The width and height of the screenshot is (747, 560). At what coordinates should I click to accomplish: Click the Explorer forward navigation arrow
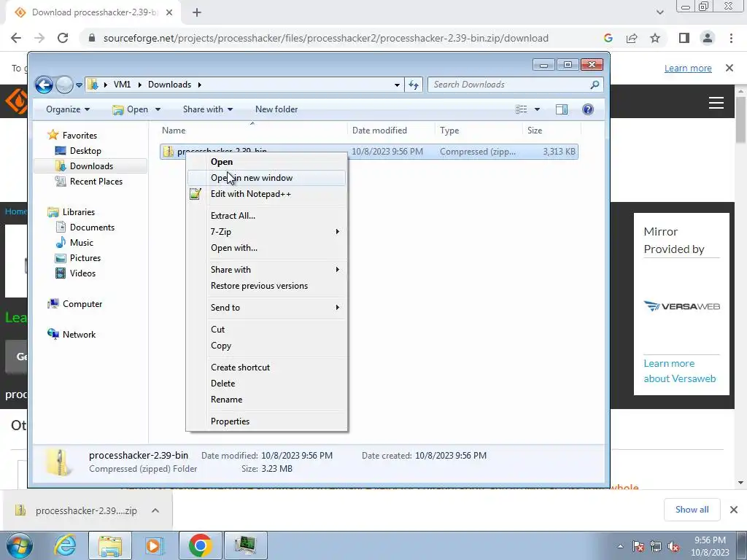pos(64,85)
